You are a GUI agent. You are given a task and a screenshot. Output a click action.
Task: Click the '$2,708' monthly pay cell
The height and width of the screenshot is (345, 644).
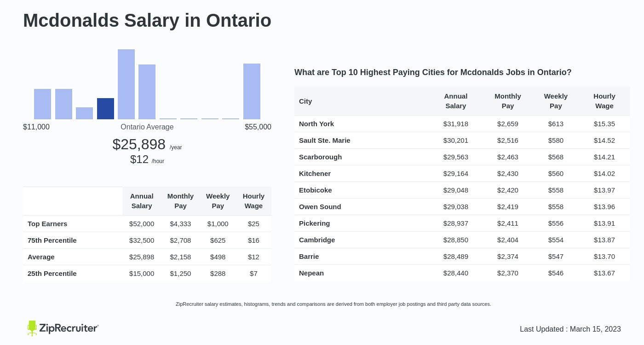pyautogui.click(x=180, y=240)
